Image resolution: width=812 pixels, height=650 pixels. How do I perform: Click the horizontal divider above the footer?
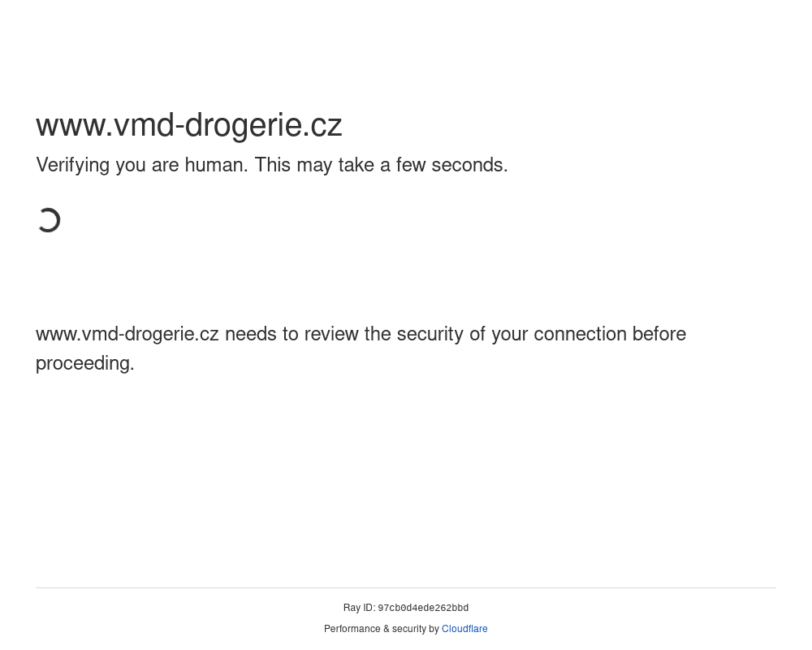pyautogui.click(x=406, y=587)
